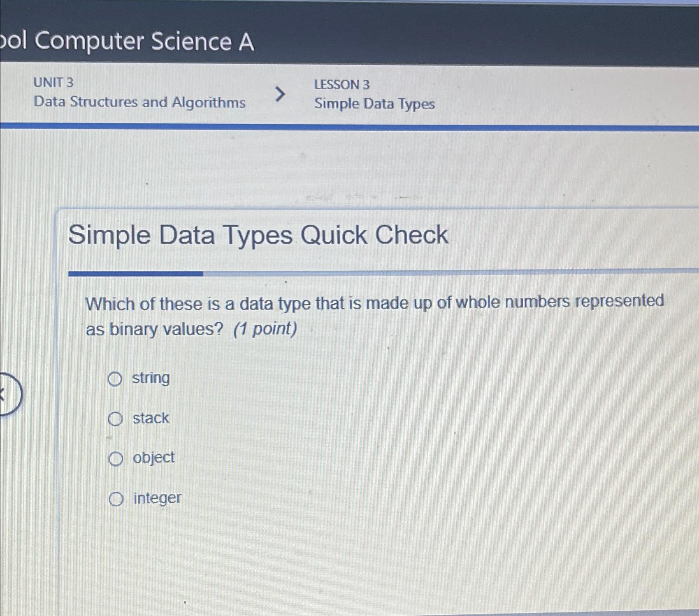
Task: Click the stack answer label
Action: click(151, 418)
